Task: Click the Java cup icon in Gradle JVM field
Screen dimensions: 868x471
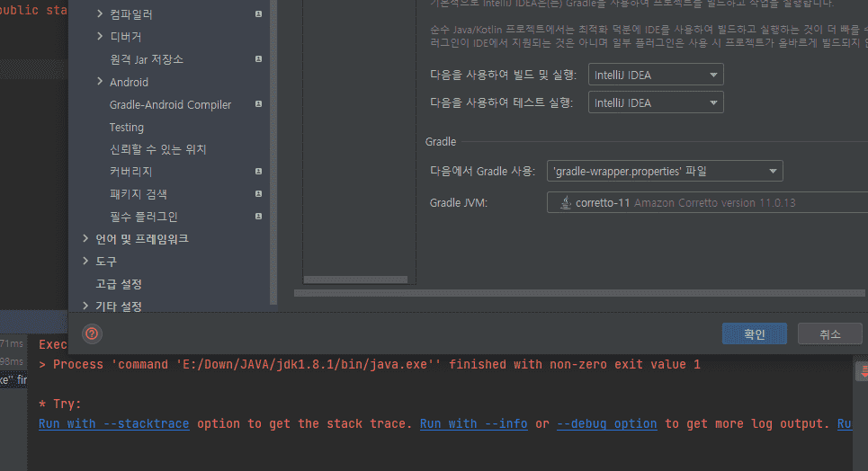Action: 565,202
